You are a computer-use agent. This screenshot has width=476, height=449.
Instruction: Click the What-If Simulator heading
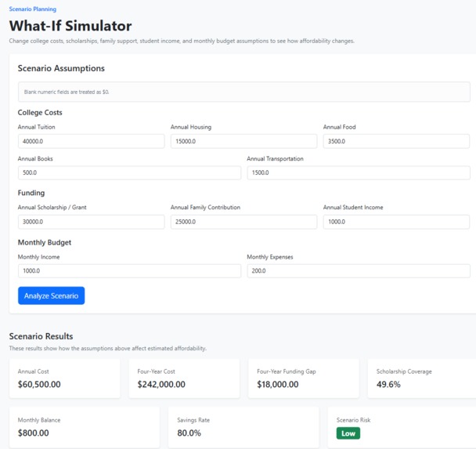click(x=70, y=26)
